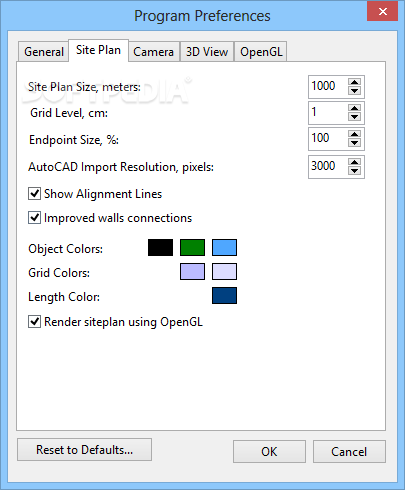Image resolution: width=405 pixels, height=490 pixels.
Task: Increase Grid Level with up arrow
Action: pyautogui.click(x=354, y=108)
